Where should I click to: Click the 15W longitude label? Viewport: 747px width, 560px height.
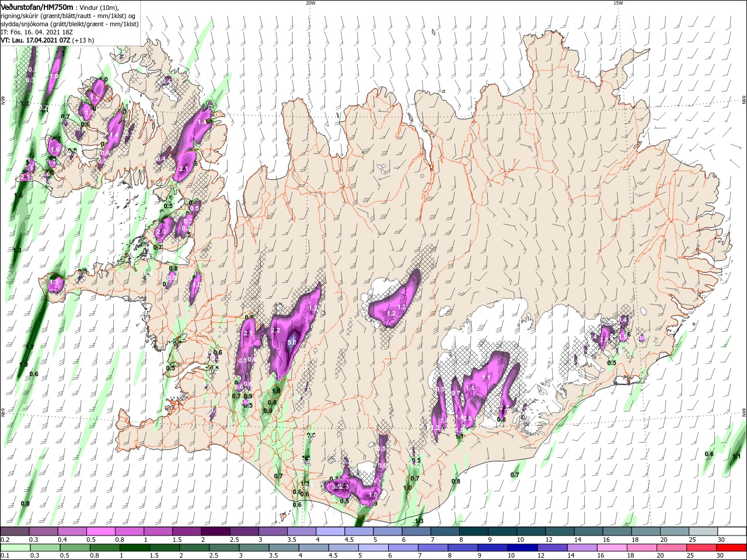(618, 3)
